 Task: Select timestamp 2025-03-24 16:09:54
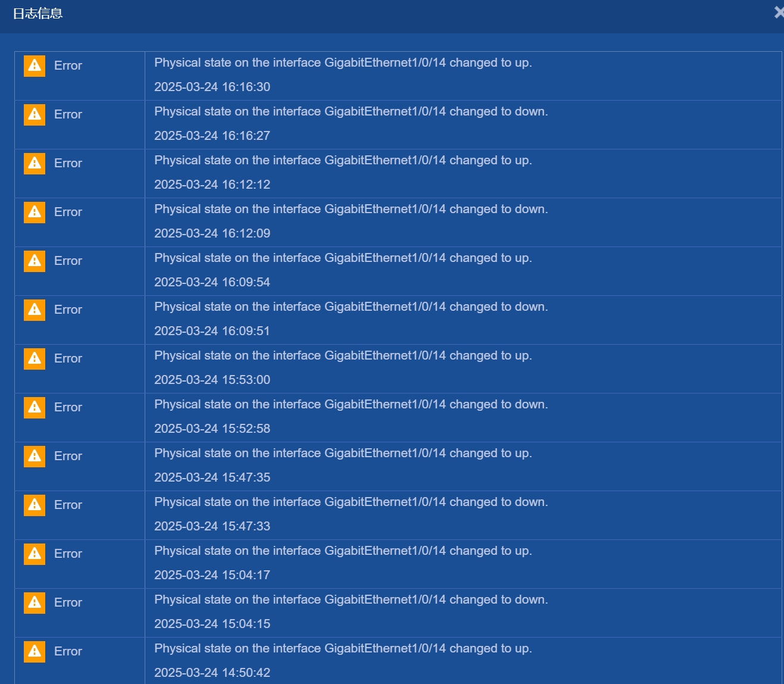tap(212, 282)
